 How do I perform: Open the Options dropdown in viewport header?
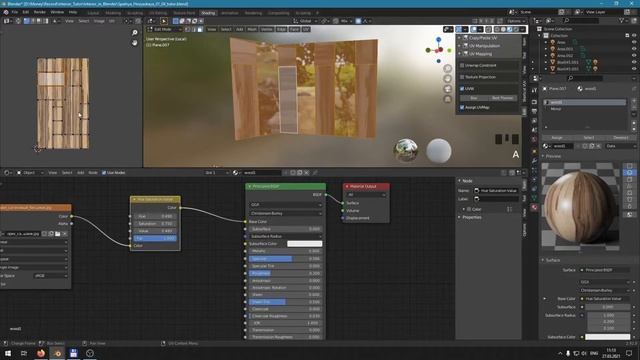coord(516,21)
